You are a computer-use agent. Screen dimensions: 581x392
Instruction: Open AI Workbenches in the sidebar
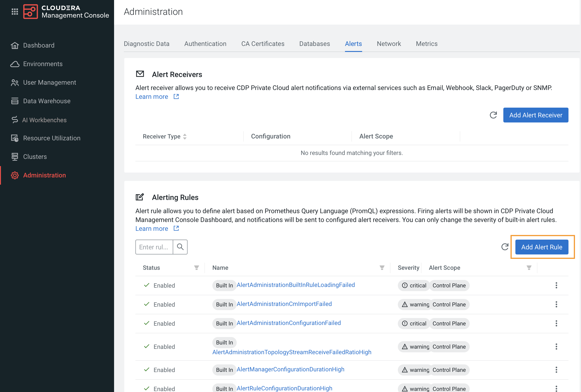pos(44,120)
